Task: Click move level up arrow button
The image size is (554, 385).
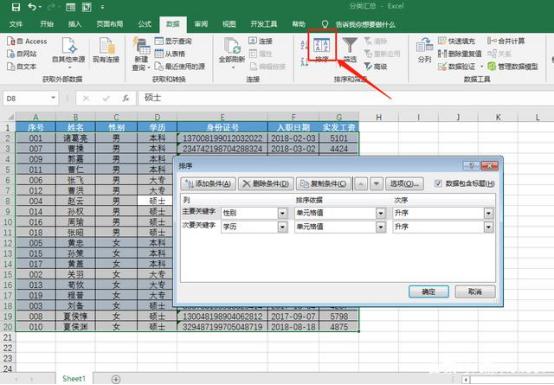Action: [361, 184]
